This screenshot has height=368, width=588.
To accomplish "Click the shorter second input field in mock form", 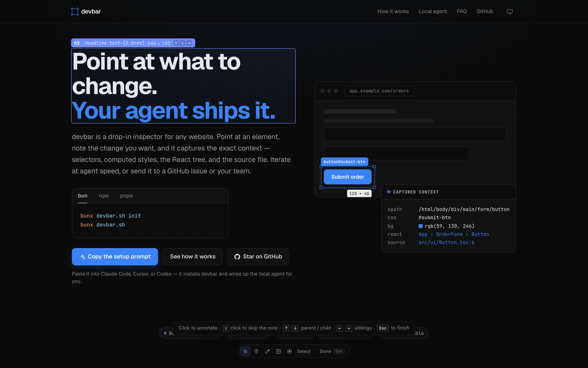I will 397,153.
